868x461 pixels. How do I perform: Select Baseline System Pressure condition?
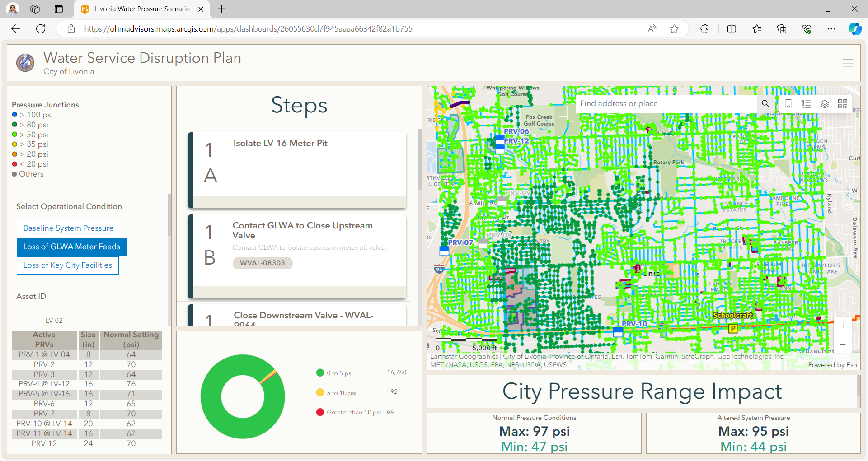point(68,228)
